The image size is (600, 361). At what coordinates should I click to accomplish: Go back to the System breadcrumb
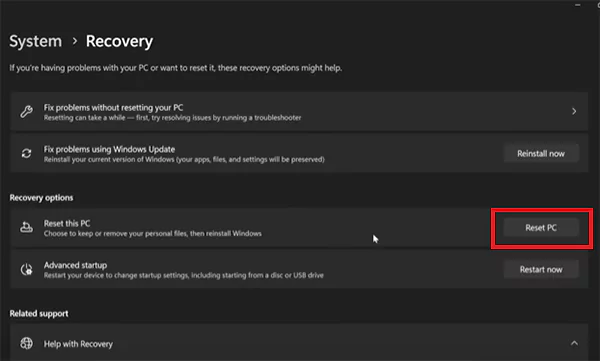pos(35,41)
